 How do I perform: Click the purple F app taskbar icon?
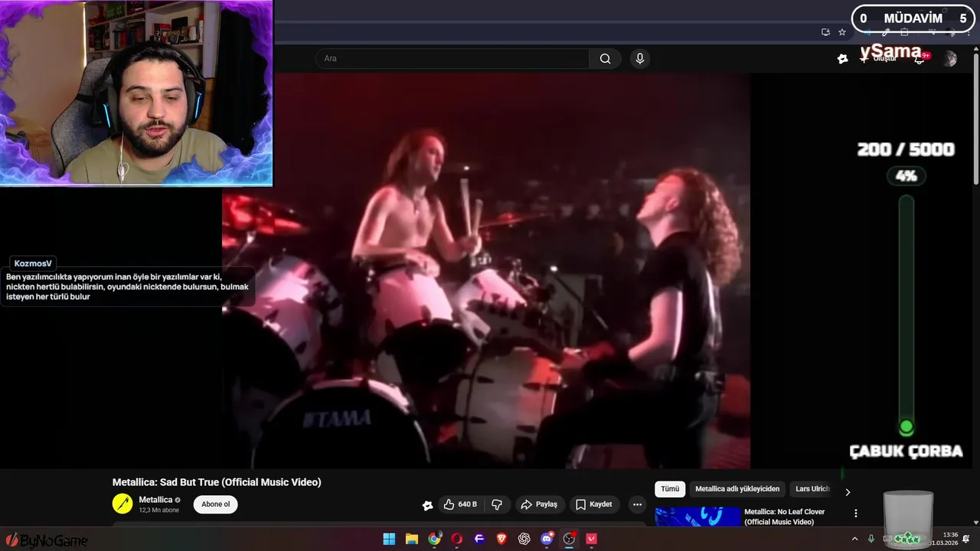[x=479, y=539]
